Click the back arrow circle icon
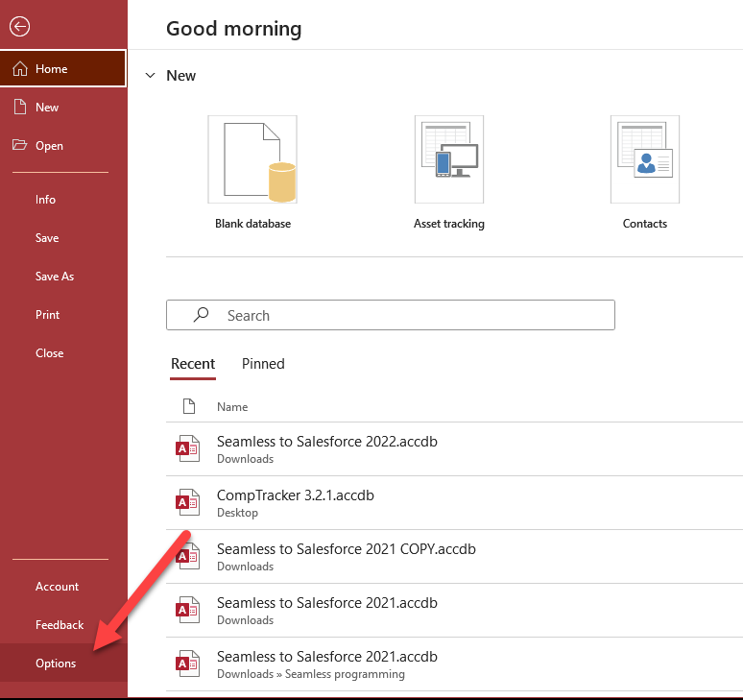This screenshot has height=700, width=743. click(x=19, y=28)
